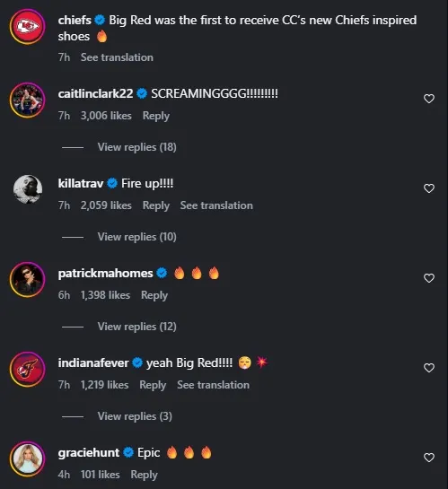Image resolution: width=448 pixels, height=489 pixels.
Task: Open patrickmahomes' profile avatar
Action: coord(28,279)
